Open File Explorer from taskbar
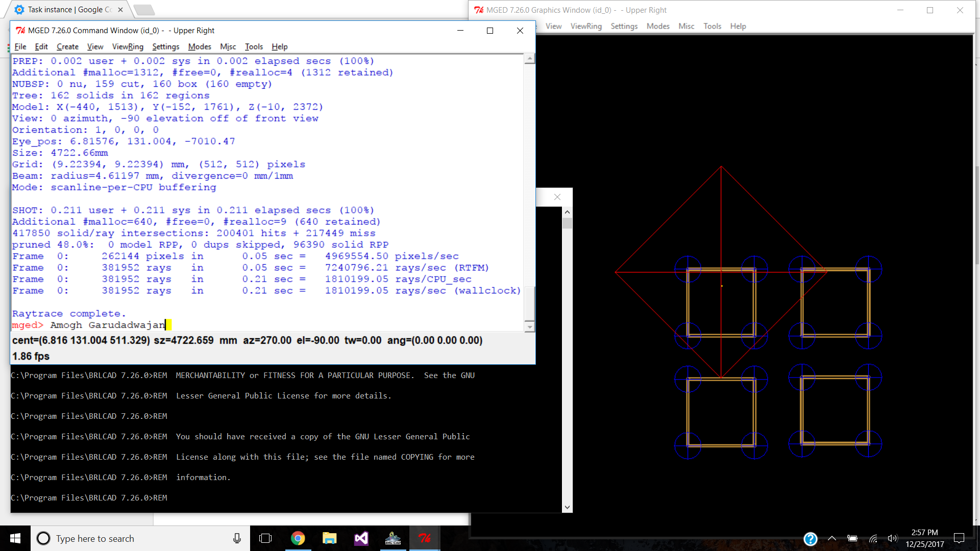This screenshot has width=980, height=551. click(x=330, y=538)
